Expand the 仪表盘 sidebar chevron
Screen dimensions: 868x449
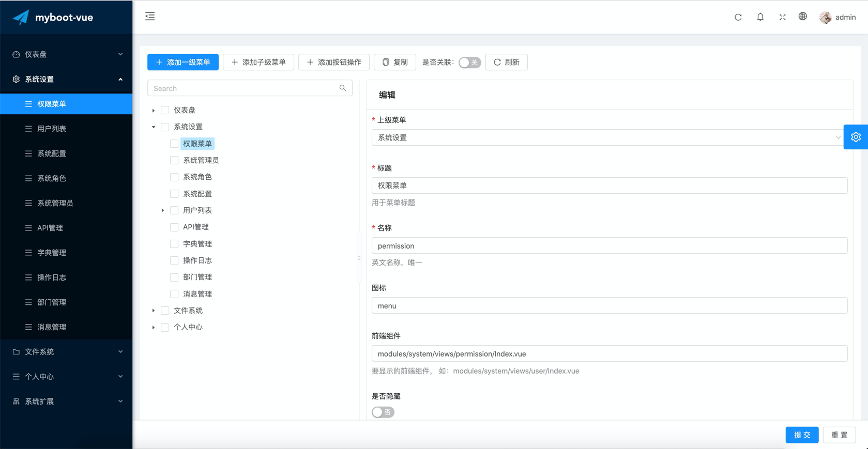coord(120,54)
